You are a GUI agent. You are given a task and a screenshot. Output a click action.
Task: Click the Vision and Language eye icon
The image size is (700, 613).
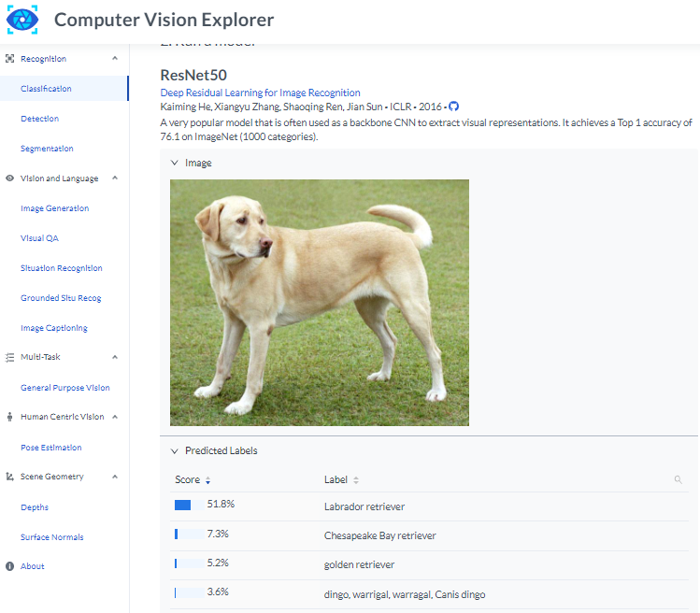pyautogui.click(x=9, y=178)
